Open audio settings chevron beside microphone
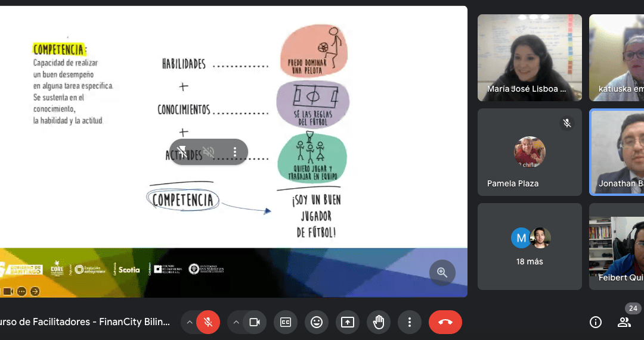 tap(190, 322)
